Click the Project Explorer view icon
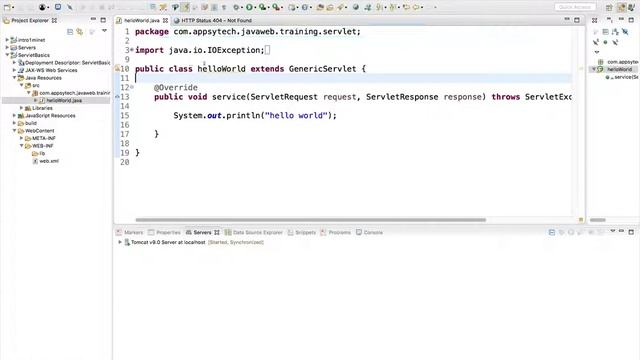The image size is (640, 360). pos(6,20)
